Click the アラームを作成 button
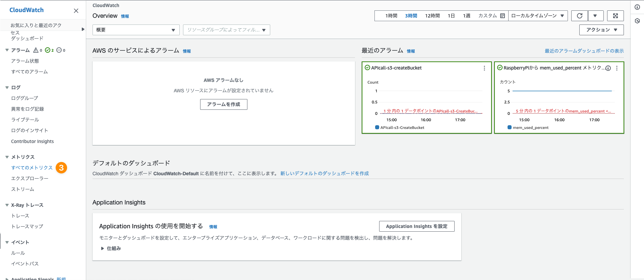This screenshot has height=280, width=644. 224,104
